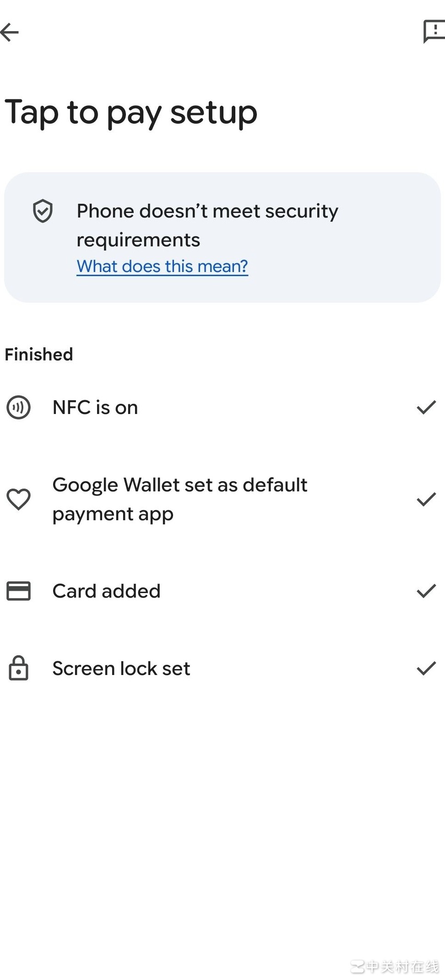The width and height of the screenshot is (445, 980).
Task: Click the checkmark for Google Wallet default
Action: (426, 499)
